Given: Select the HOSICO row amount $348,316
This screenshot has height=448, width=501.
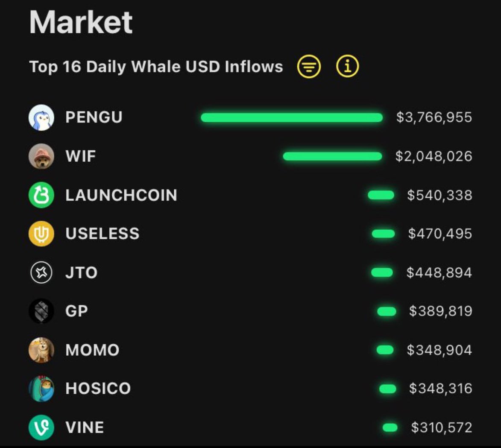Looking at the screenshot, I should (440, 389).
